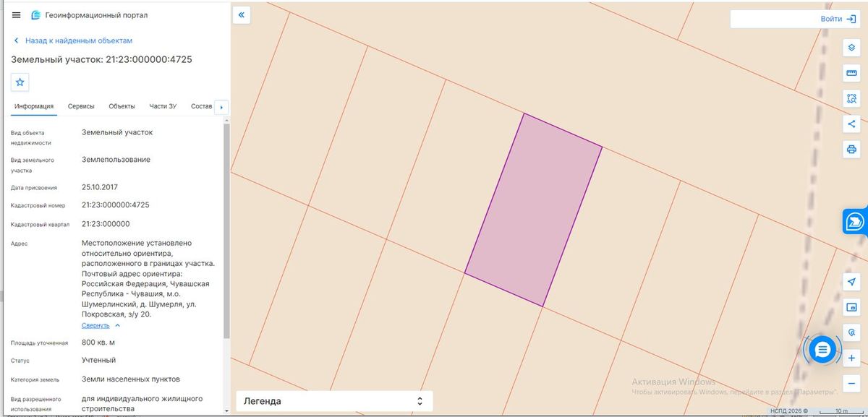Click the value для индивидуального жилищного строительства
868x417 pixels.
(142, 404)
